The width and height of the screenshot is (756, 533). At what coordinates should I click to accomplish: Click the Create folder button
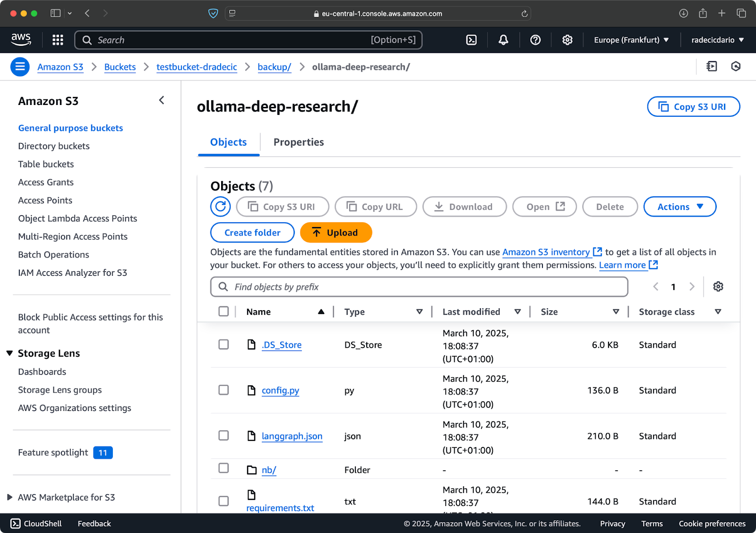click(252, 233)
